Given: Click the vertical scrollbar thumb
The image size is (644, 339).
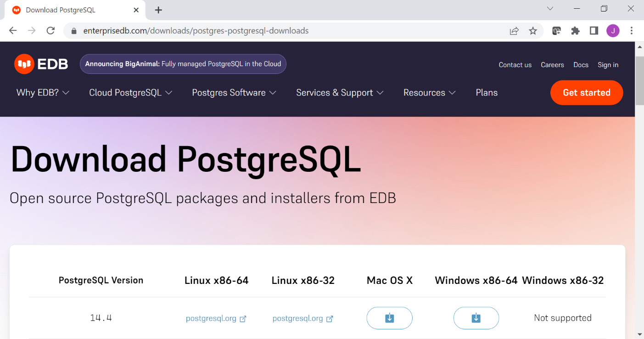Looking at the screenshot, I should pyautogui.click(x=639, y=81).
